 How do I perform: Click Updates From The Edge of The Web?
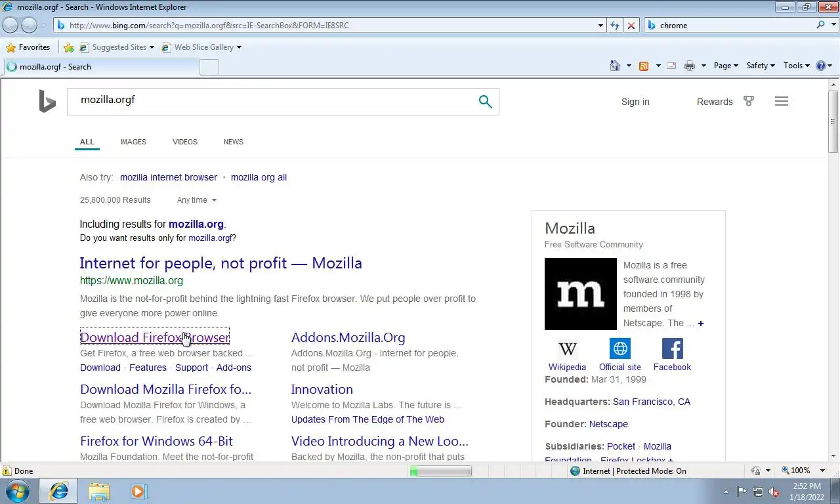tap(367, 419)
